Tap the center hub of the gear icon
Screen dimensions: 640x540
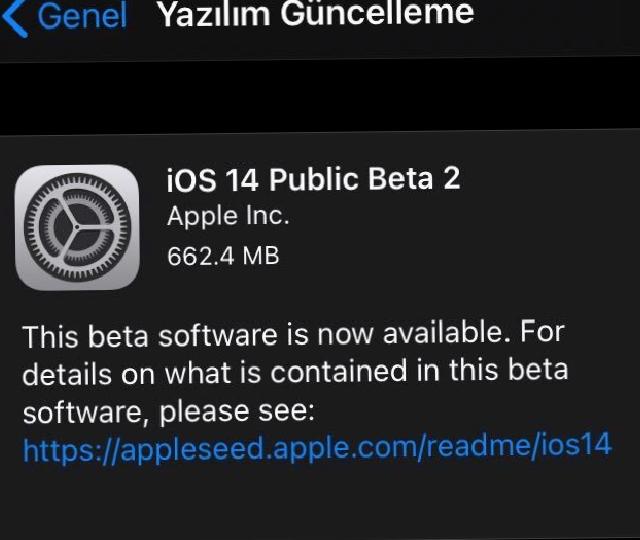tap(77, 226)
